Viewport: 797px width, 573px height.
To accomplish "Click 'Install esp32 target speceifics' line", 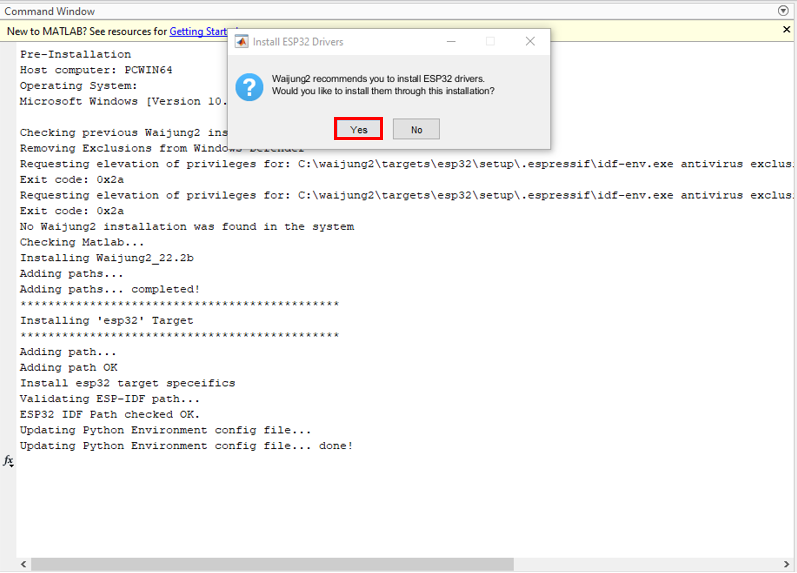I will (x=128, y=383).
